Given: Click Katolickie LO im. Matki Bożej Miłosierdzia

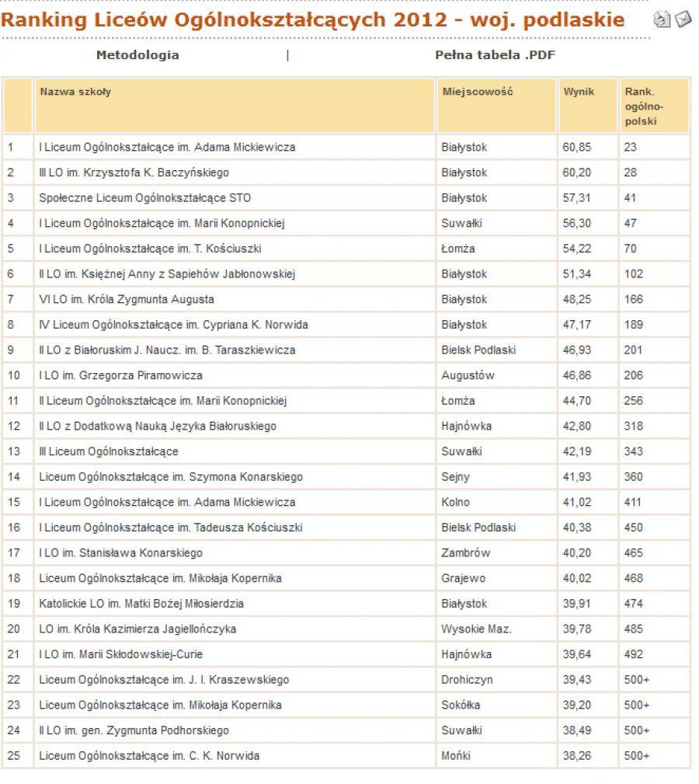Looking at the screenshot, I should pos(141,604).
